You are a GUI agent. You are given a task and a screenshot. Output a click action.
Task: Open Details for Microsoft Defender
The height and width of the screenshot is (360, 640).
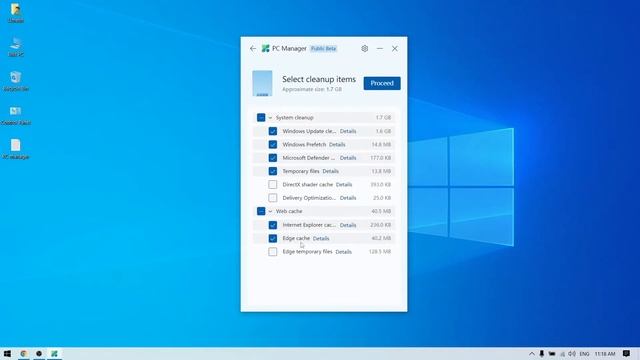point(348,158)
